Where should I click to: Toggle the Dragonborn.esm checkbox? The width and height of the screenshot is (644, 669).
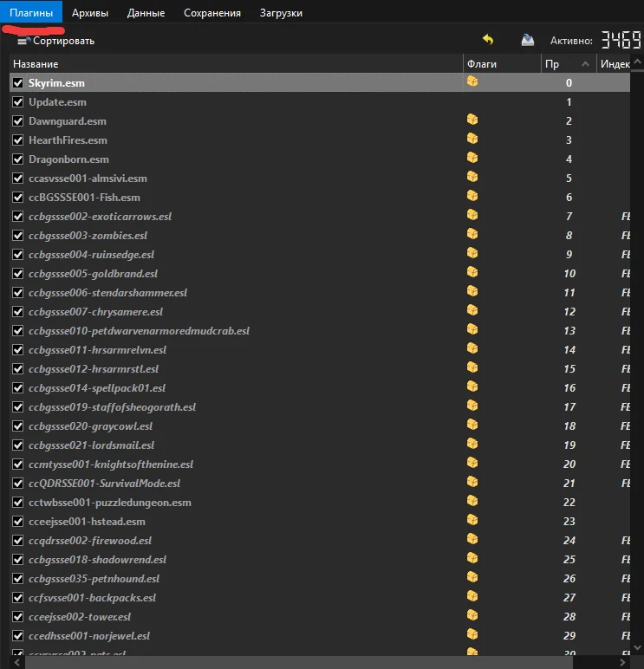(18, 159)
